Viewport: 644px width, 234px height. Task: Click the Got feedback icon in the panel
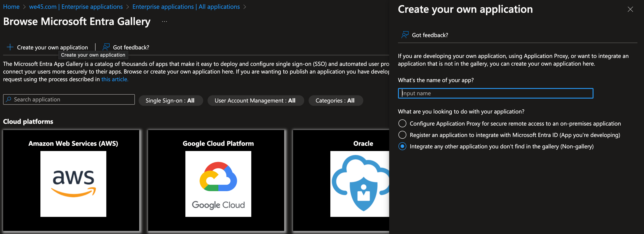click(405, 35)
